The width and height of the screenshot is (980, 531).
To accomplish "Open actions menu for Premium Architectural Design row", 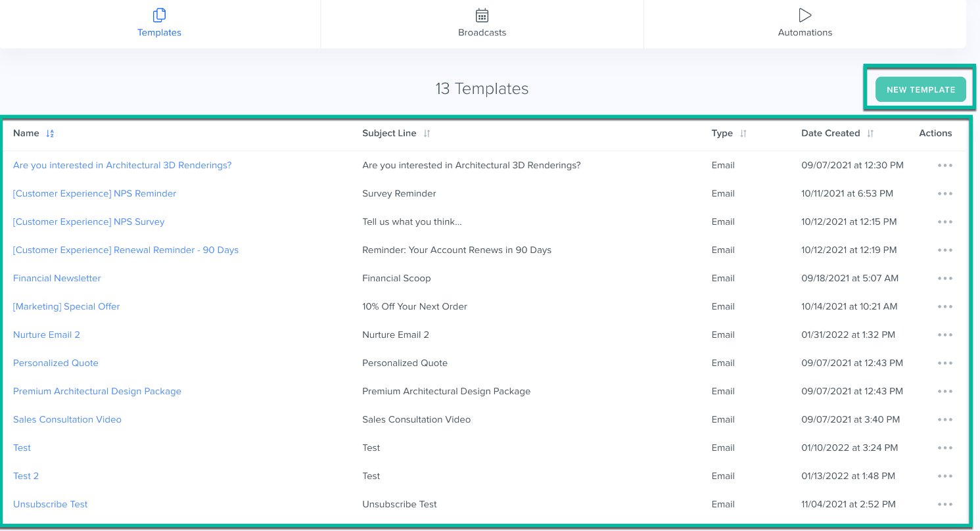I will 945,392.
